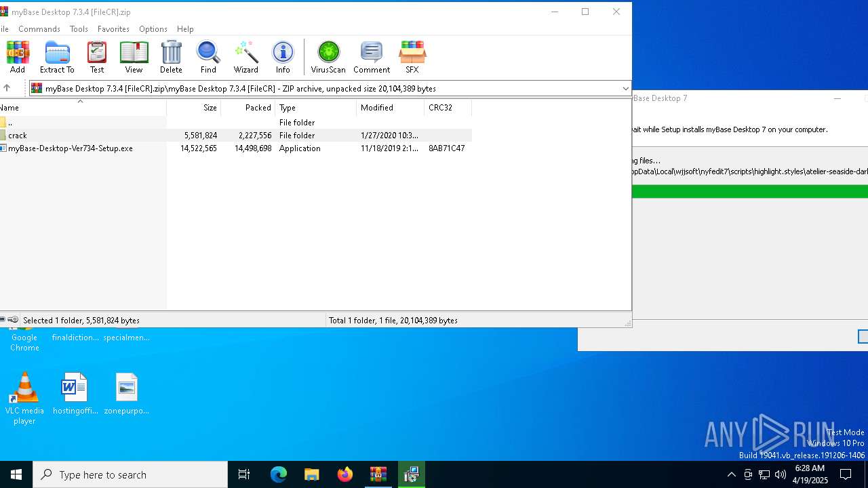Open the Tools menu
This screenshot has width=868, height=488.
(x=79, y=29)
